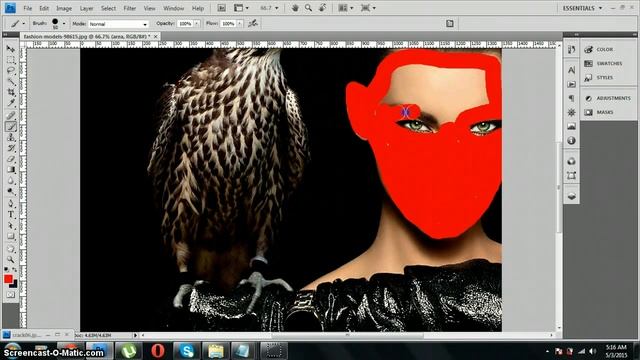Select the Blur tool
The width and height of the screenshot is (640, 360).
coord(11,181)
